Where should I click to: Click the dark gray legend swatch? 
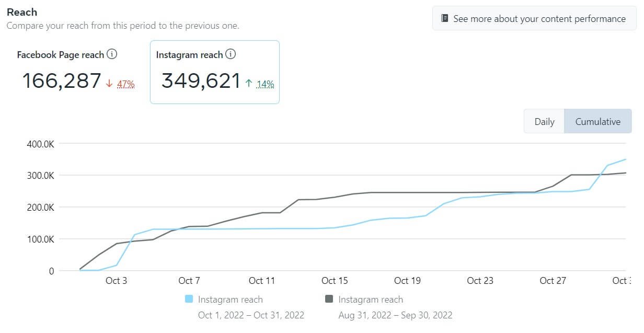coord(329,299)
